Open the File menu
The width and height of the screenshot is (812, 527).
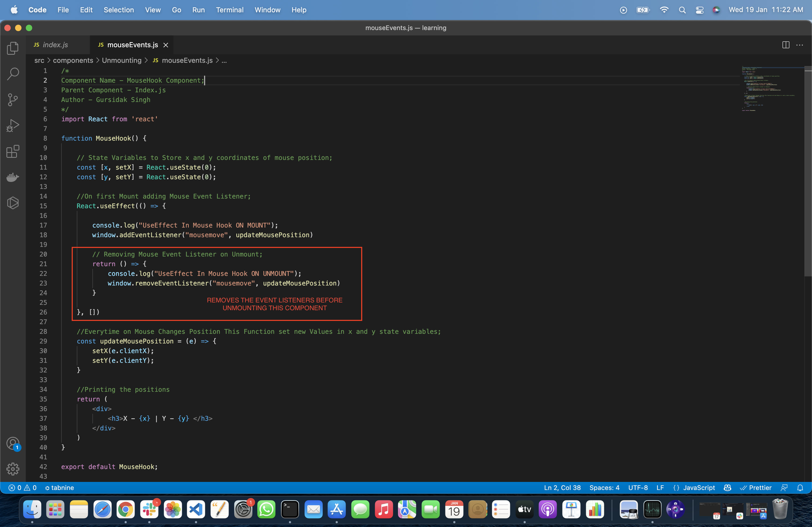coord(63,10)
